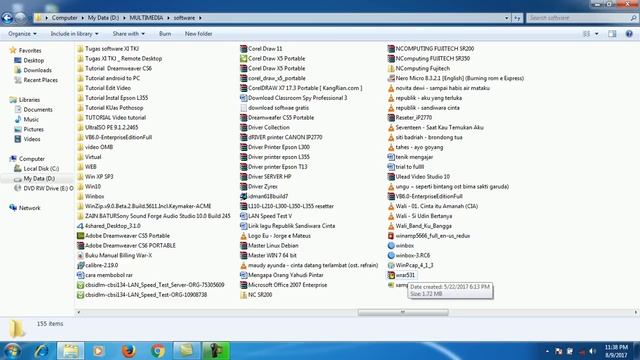
Task: Click the volume speaker tray icon
Action: 592,351
